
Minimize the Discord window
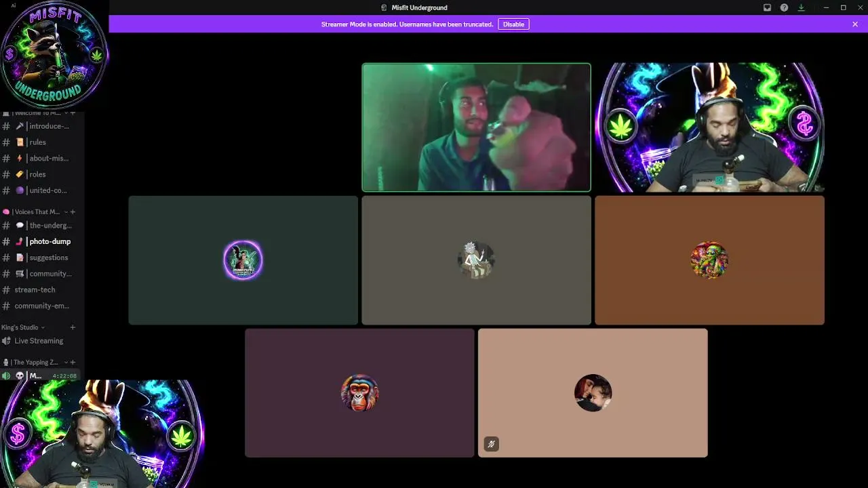826,7
